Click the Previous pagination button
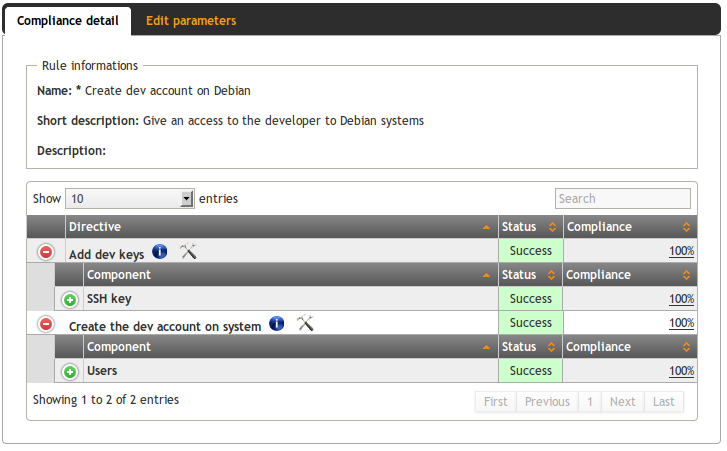727x451 pixels. tap(547, 402)
